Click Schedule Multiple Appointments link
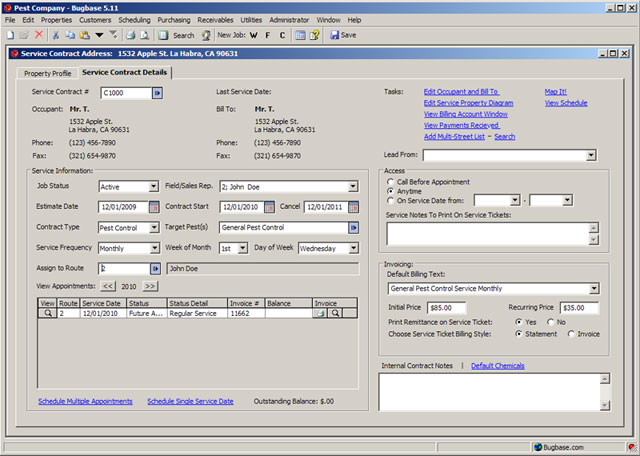 click(x=85, y=401)
